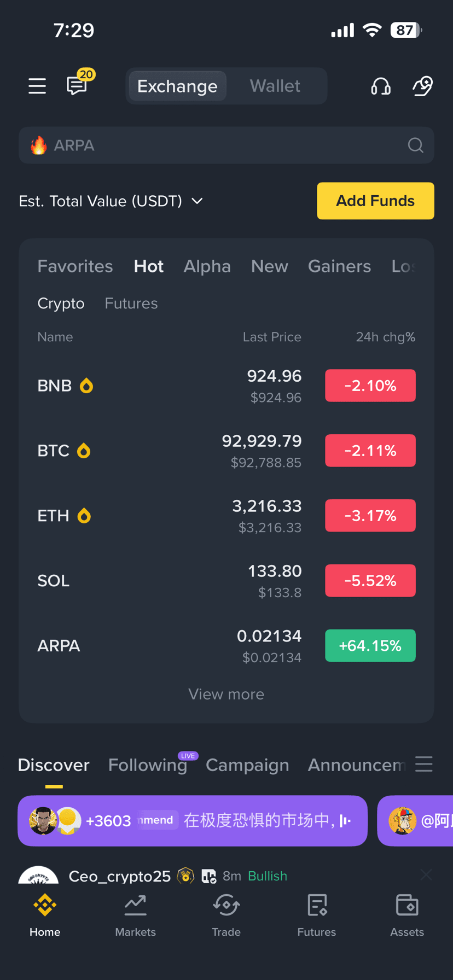Open the Trade bottom navigation icon
The height and width of the screenshot is (980, 453).
pyautogui.click(x=226, y=916)
